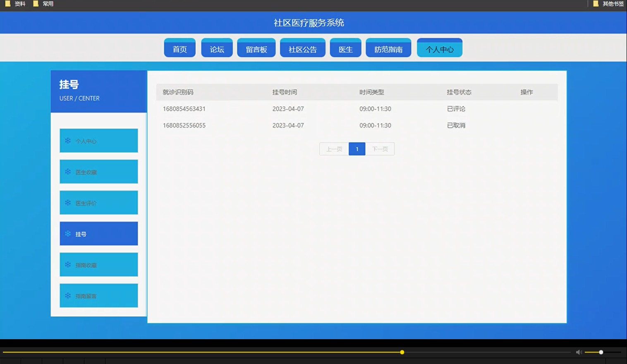
Task: Click snowflake icon beside 个人中心 sidebar item
Action: [x=68, y=141]
